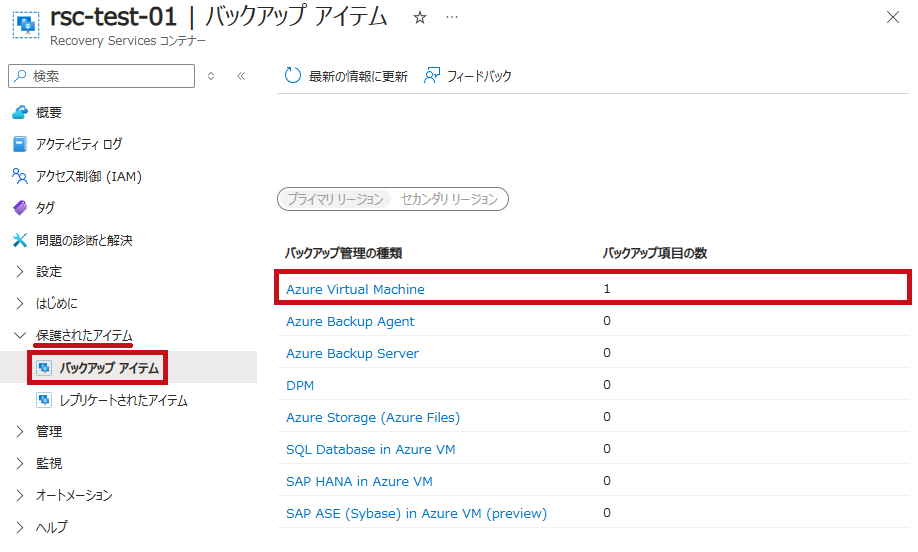Close the backup items blade

point(892,18)
